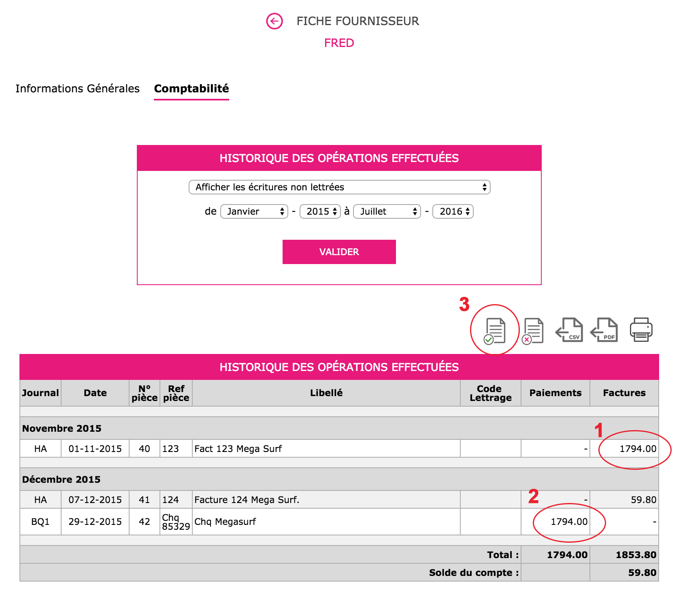Open the starting year 2015 selector

(320, 211)
